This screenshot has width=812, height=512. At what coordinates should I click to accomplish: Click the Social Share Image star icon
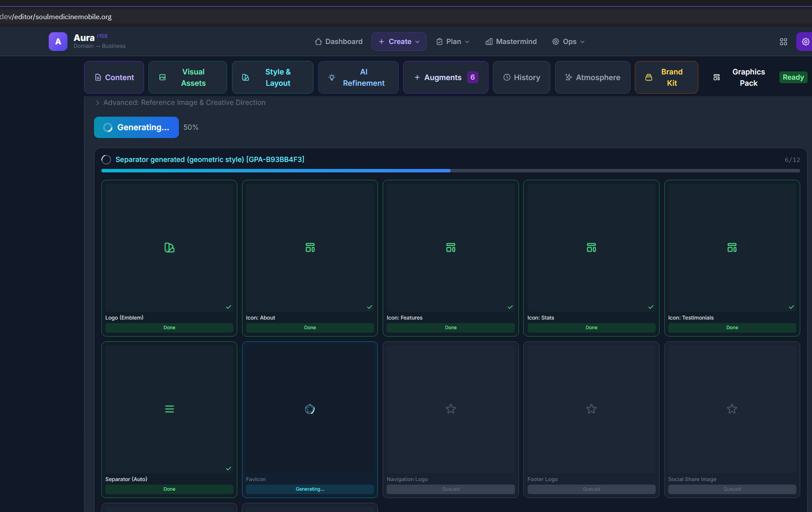[x=732, y=409]
